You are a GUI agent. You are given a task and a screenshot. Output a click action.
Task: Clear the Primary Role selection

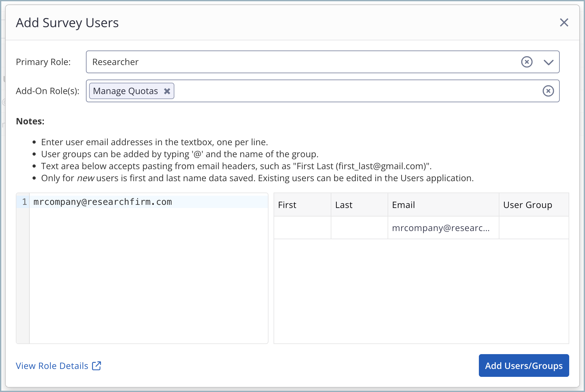527,62
